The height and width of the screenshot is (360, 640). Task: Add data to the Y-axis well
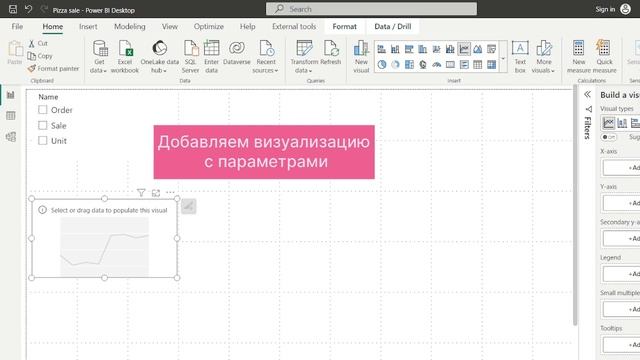[x=621, y=203]
